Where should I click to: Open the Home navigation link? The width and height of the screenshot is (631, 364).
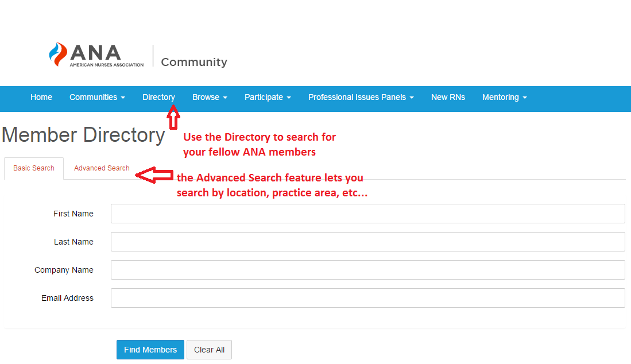pyautogui.click(x=41, y=98)
